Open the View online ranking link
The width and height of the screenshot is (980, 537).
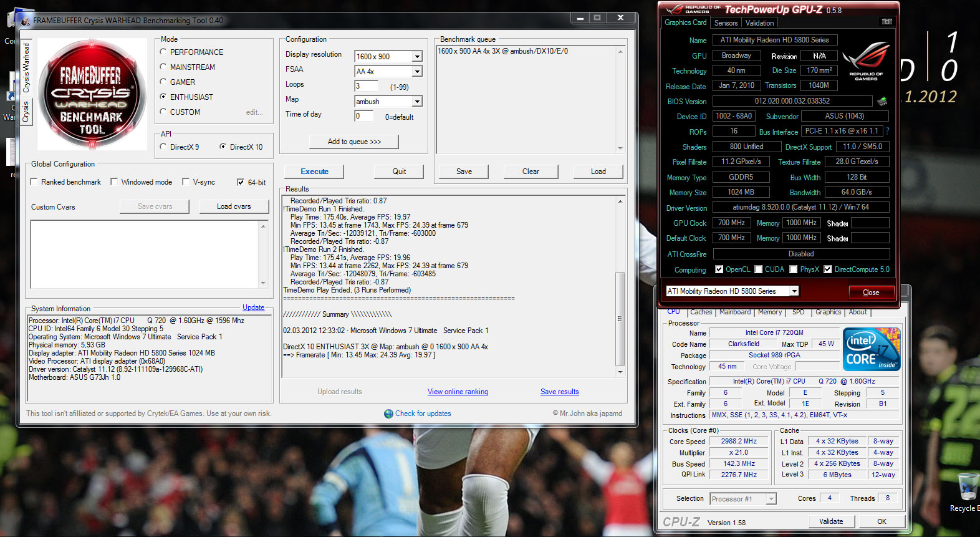tap(458, 392)
